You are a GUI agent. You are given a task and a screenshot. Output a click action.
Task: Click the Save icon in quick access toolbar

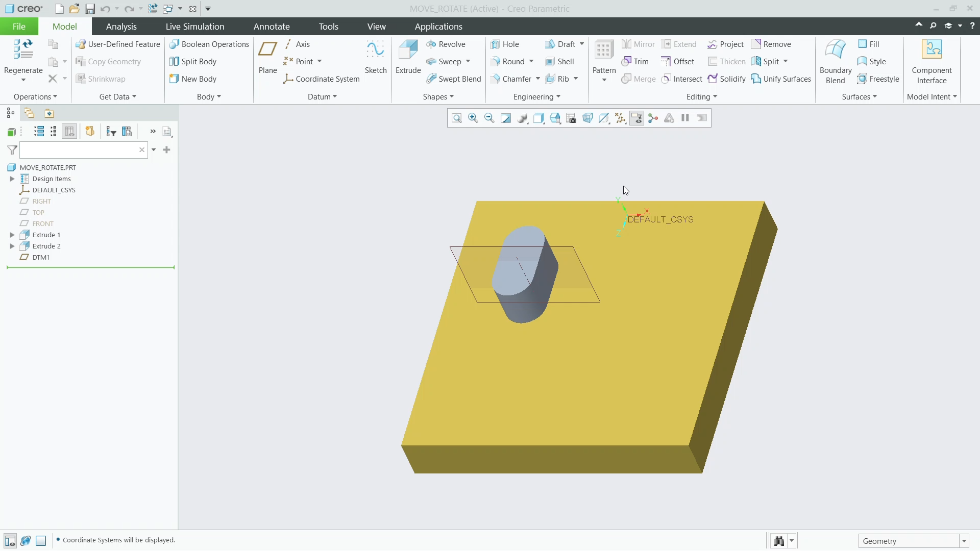click(90, 9)
